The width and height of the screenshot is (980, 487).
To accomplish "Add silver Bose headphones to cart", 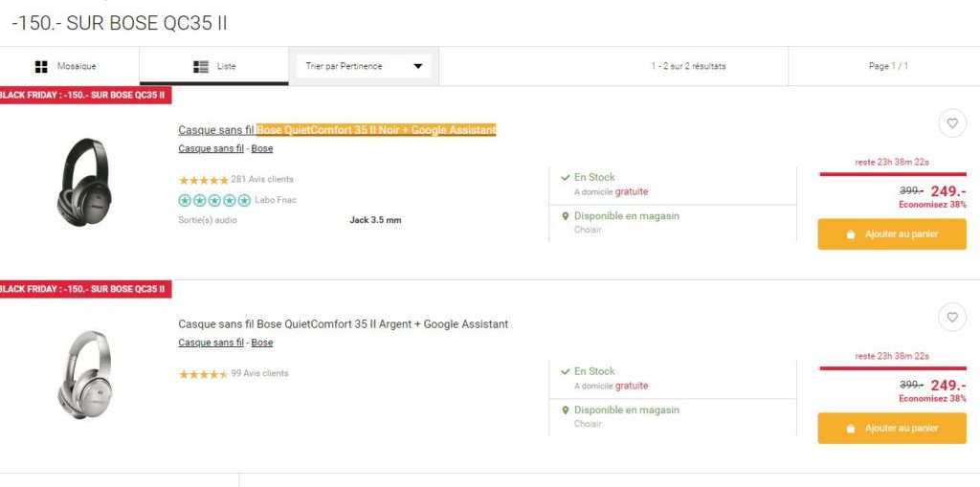I will point(891,428).
